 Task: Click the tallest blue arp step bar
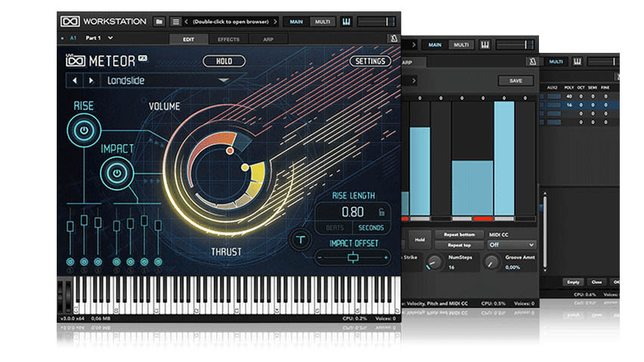[504, 159]
